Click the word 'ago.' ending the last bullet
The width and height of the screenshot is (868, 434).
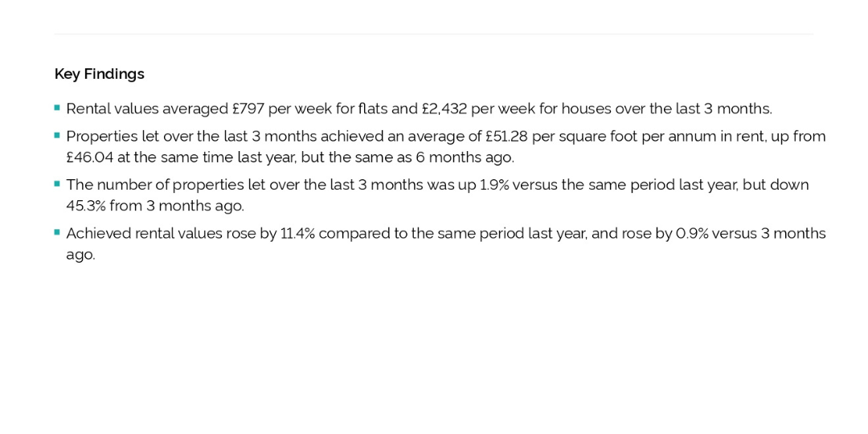pos(81,256)
